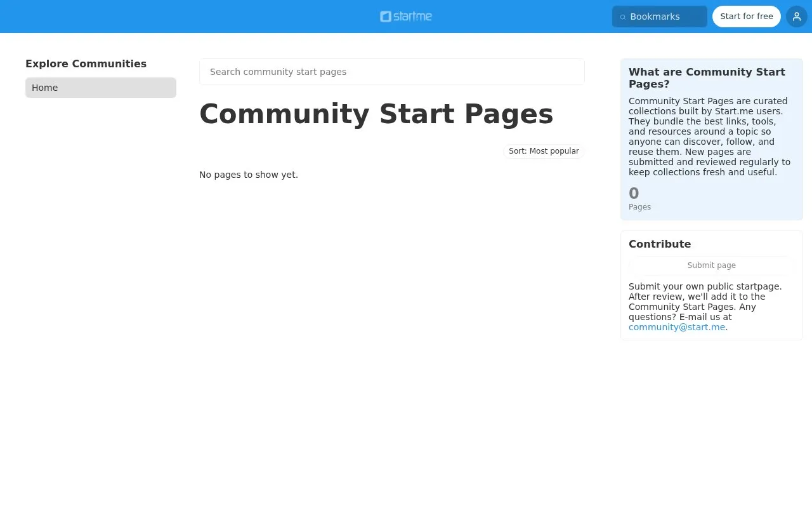Click the Start for free button
Viewport: 812px width, 508px height.
tap(747, 17)
